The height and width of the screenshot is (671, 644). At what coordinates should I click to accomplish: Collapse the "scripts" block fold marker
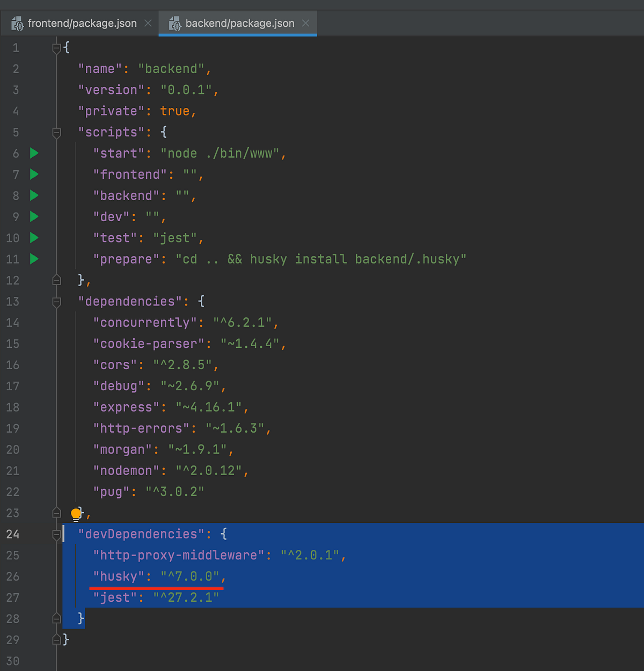[x=56, y=132]
